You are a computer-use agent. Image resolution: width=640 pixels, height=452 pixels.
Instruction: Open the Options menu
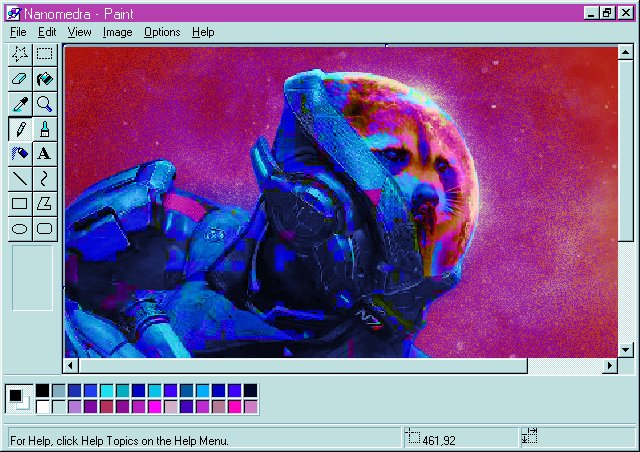pos(162,32)
